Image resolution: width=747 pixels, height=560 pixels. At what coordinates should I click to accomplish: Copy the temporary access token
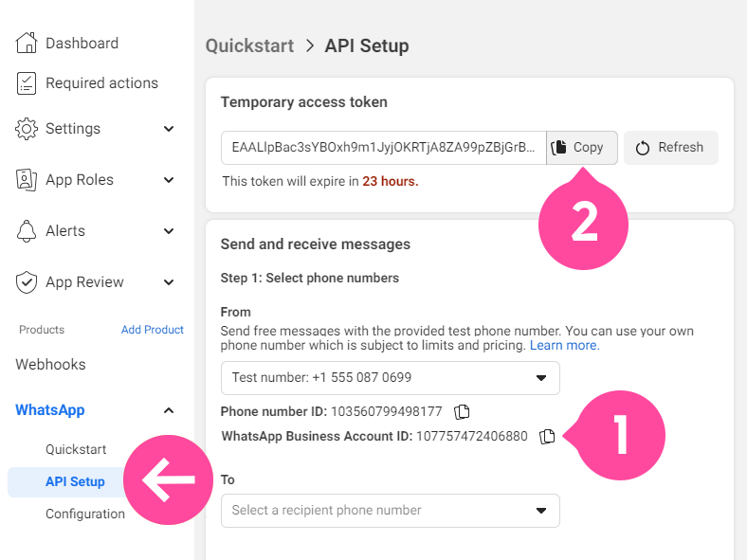(582, 148)
